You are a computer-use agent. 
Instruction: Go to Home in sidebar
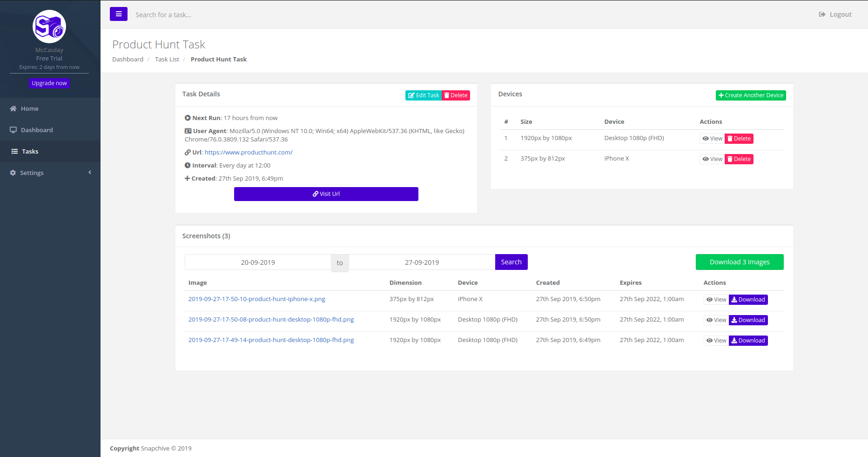click(29, 108)
